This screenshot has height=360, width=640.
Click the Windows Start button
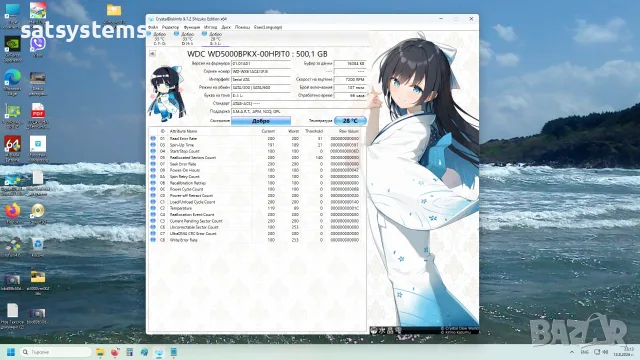tap(11, 352)
